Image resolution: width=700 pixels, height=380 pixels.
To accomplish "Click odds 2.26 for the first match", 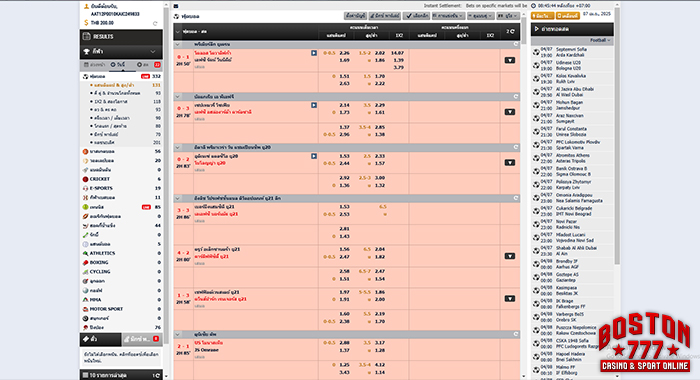I will 344,53.
